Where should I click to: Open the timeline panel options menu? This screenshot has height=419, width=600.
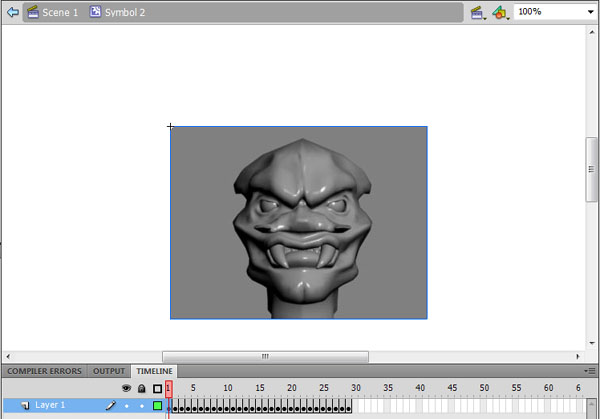tap(591, 371)
